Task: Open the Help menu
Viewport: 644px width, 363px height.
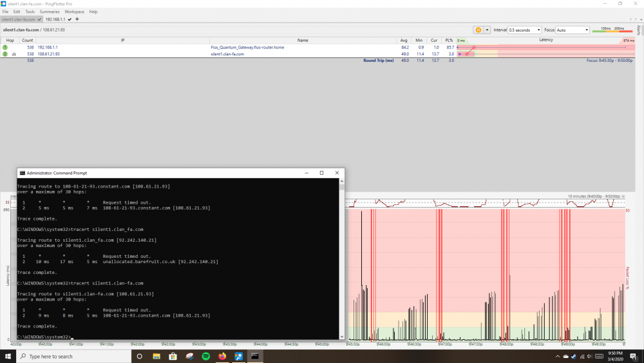Action: pyautogui.click(x=93, y=12)
